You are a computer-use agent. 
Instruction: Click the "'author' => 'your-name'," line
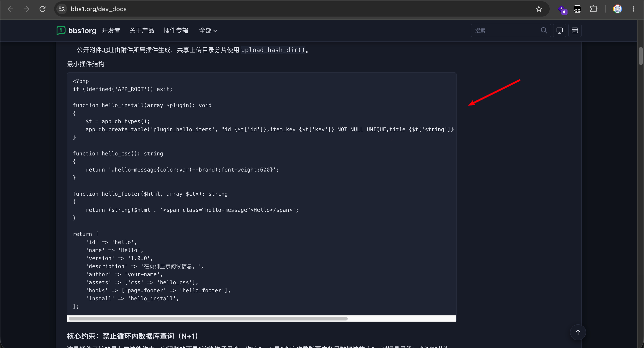click(x=124, y=274)
